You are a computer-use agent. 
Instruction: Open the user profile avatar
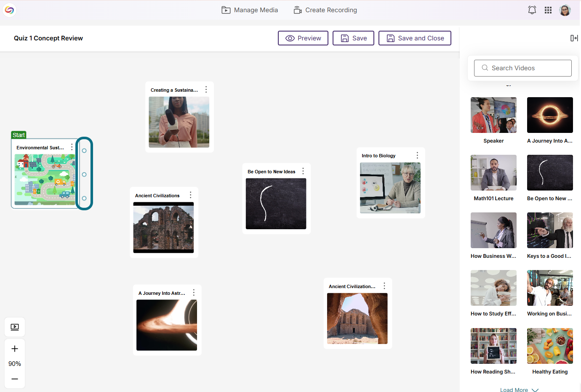coord(565,10)
